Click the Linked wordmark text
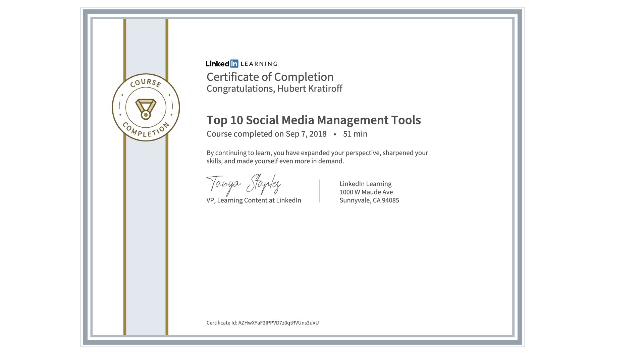Screen dimensions: 644x362 (217, 64)
